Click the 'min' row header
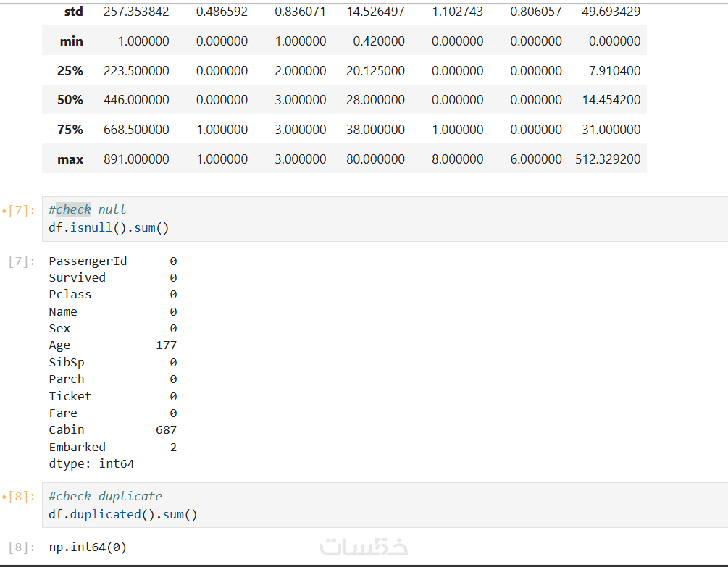 [72, 41]
